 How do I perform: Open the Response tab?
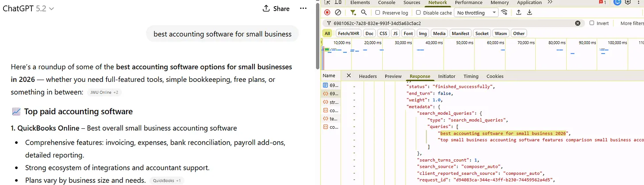pyautogui.click(x=420, y=76)
